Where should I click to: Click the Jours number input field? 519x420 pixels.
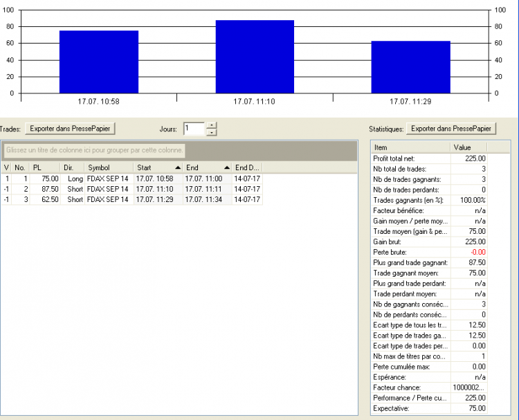(x=194, y=129)
